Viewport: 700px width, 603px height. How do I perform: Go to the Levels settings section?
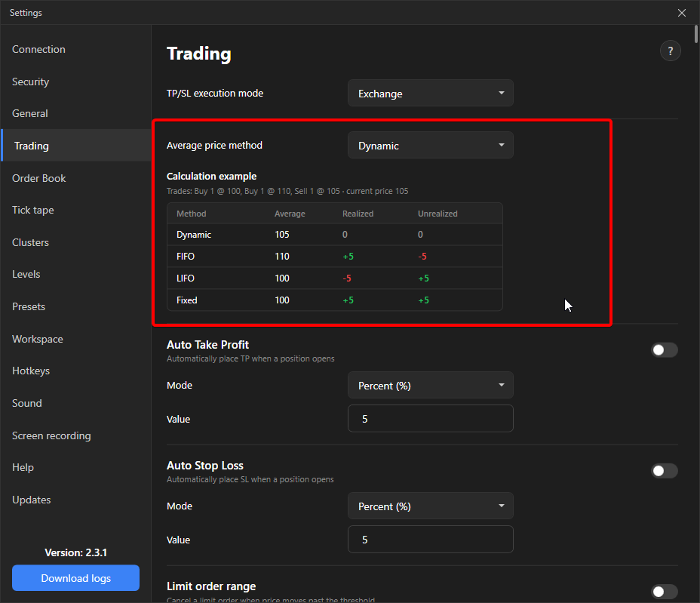click(76, 274)
